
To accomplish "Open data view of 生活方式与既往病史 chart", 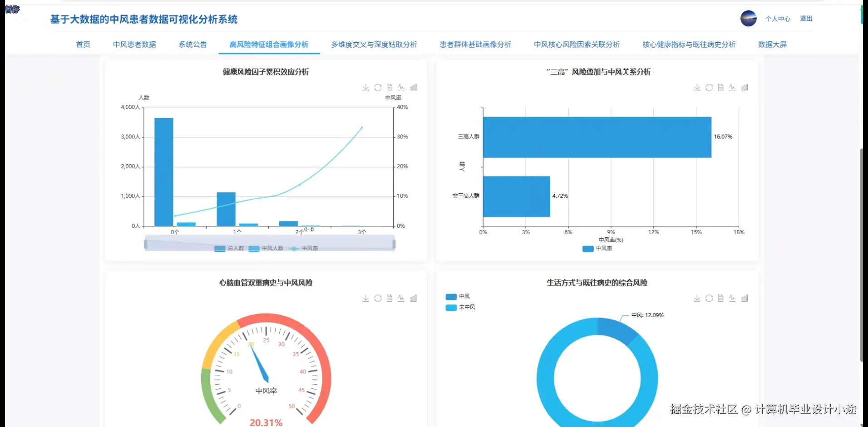I will (720, 298).
